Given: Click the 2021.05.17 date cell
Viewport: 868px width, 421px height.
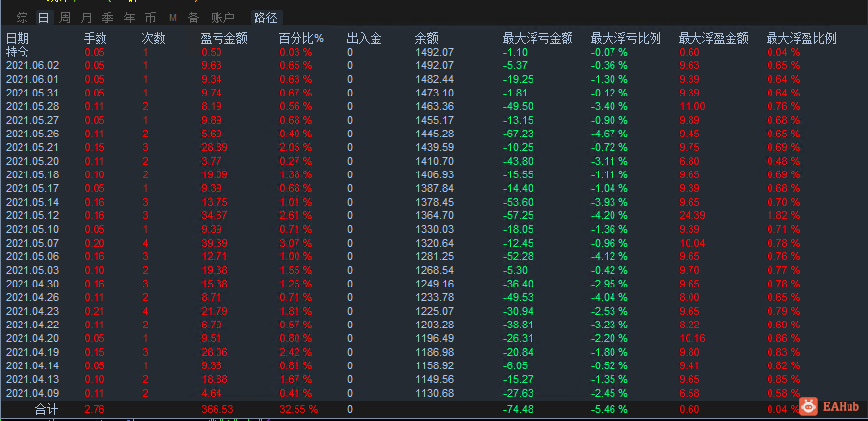Looking at the screenshot, I should click(x=31, y=189).
